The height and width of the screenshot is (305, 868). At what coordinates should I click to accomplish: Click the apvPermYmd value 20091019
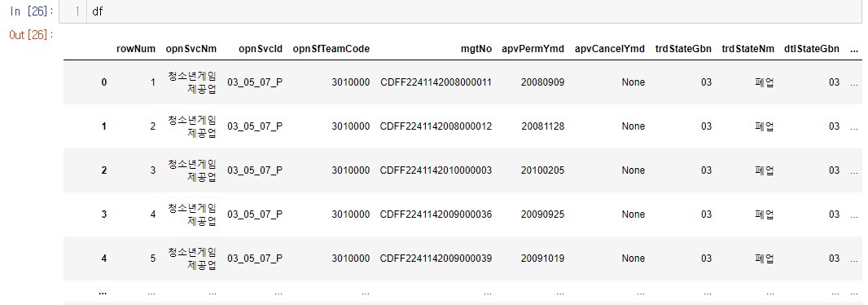(542, 259)
